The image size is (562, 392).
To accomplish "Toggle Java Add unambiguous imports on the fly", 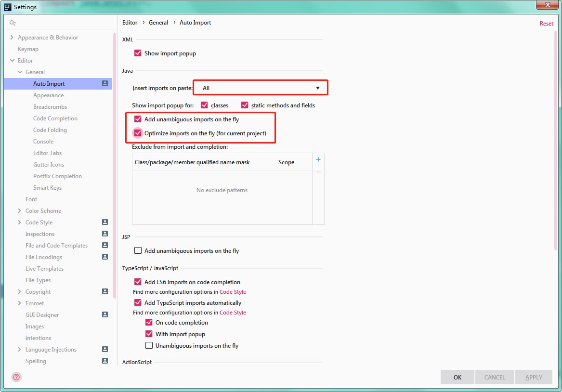I will pyautogui.click(x=138, y=119).
